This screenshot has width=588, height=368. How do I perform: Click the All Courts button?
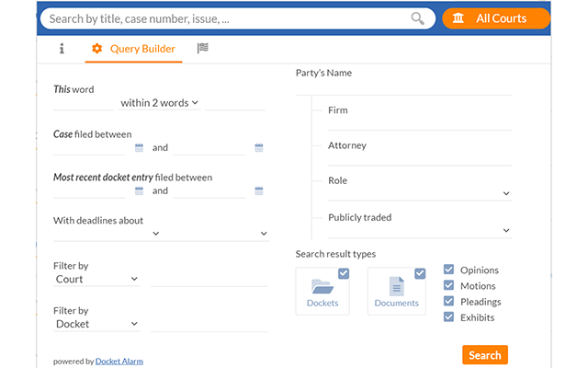(x=496, y=18)
